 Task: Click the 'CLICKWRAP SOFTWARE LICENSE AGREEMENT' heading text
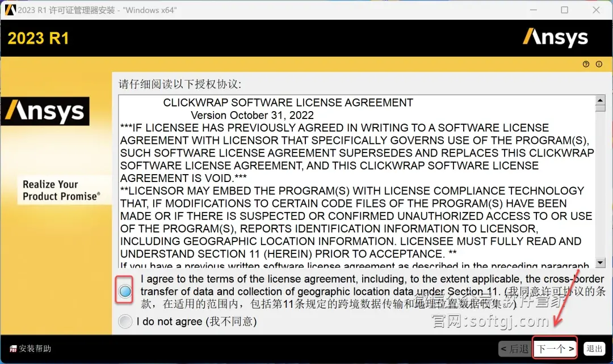click(x=288, y=103)
